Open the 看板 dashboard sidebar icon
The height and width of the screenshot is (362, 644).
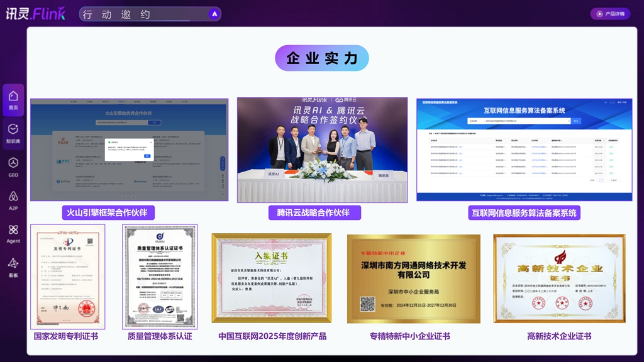[13, 268]
